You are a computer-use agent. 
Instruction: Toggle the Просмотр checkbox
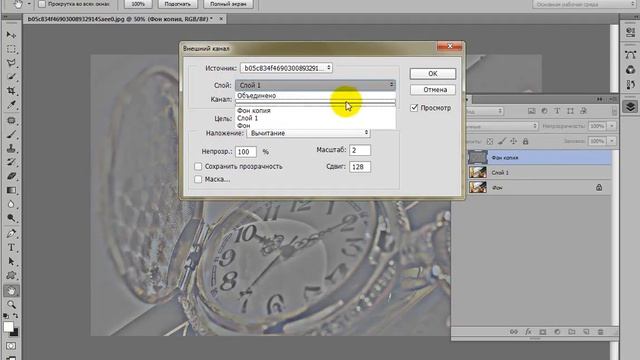pos(414,108)
